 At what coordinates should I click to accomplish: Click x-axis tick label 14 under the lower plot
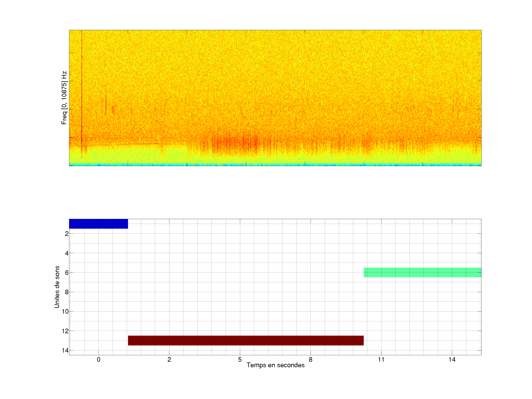tap(452, 359)
